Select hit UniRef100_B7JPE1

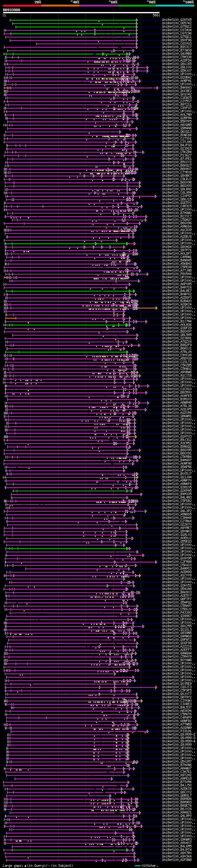[177, 159]
